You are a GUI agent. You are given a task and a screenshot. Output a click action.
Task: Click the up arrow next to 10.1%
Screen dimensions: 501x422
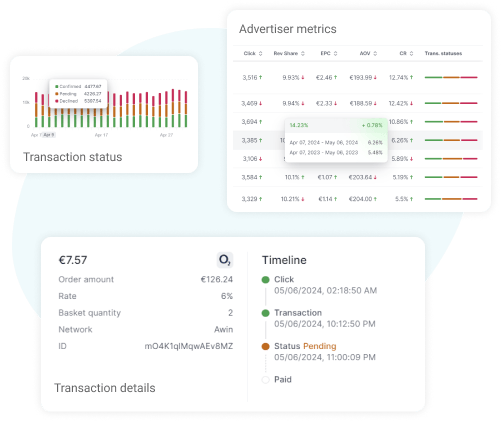pyautogui.click(x=303, y=177)
